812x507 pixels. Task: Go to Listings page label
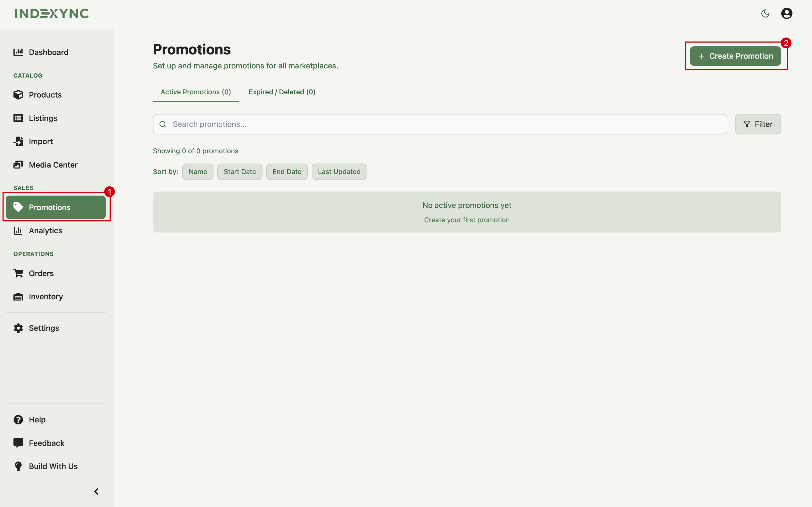(x=43, y=118)
